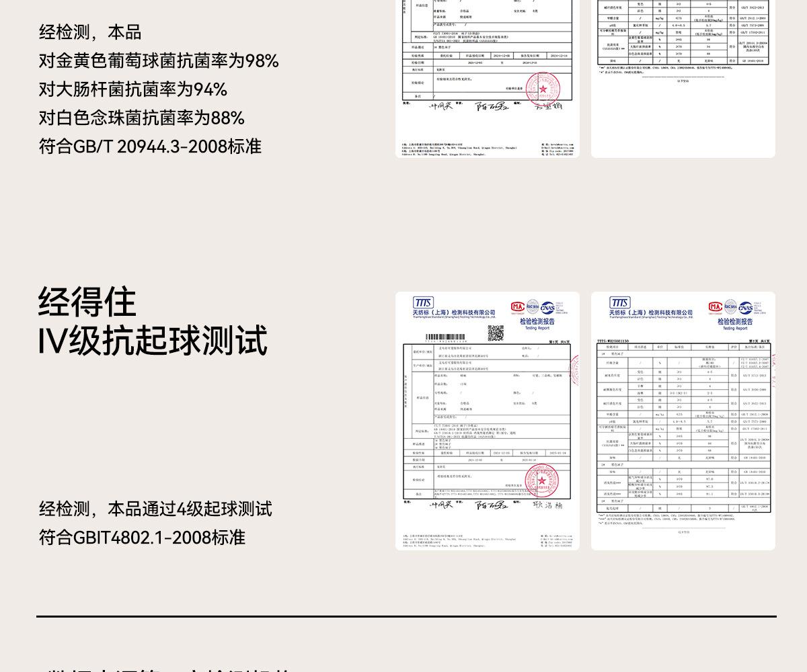
Task: Click the text 对白色念珠菌抗菌率为88%
Action: 141,118
